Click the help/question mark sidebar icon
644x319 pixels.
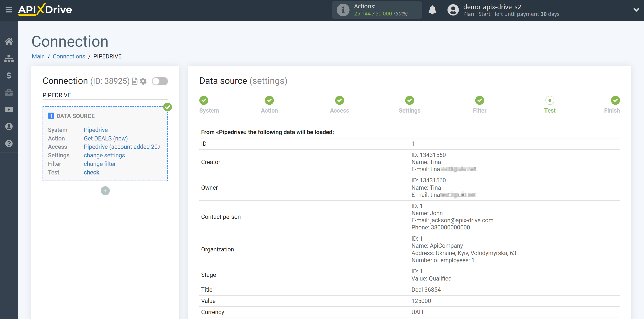(x=9, y=143)
